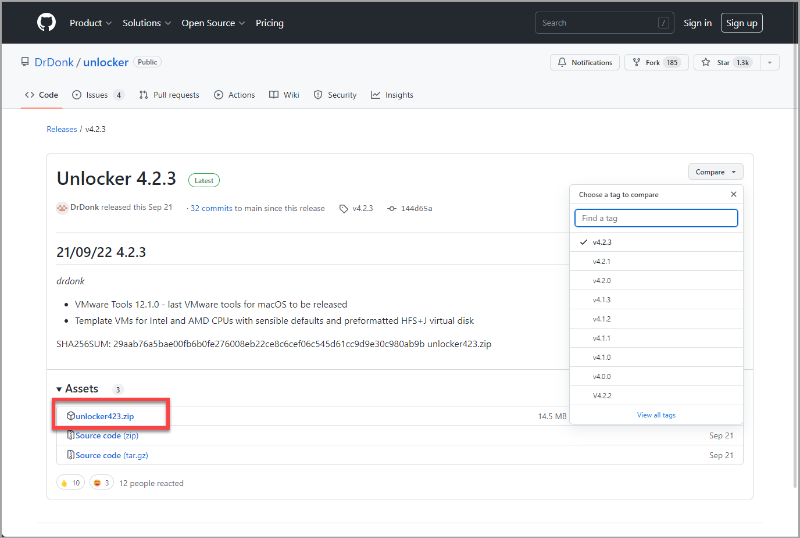Click the commit icon next to 144d65a
The height and width of the screenshot is (538, 800).
tap(392, 208)
